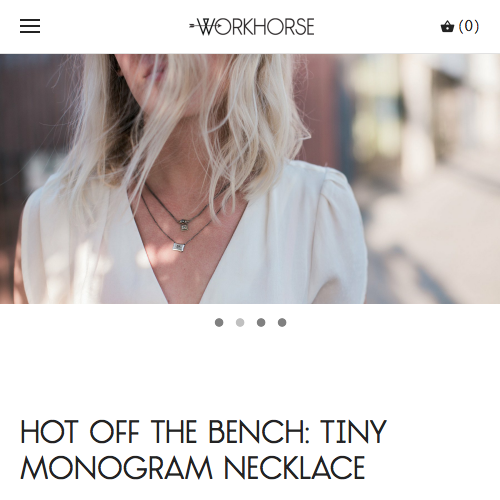Select the first carousel slide dot
The height and width of the screenshot is (500, 500).
tap(219, 322)
